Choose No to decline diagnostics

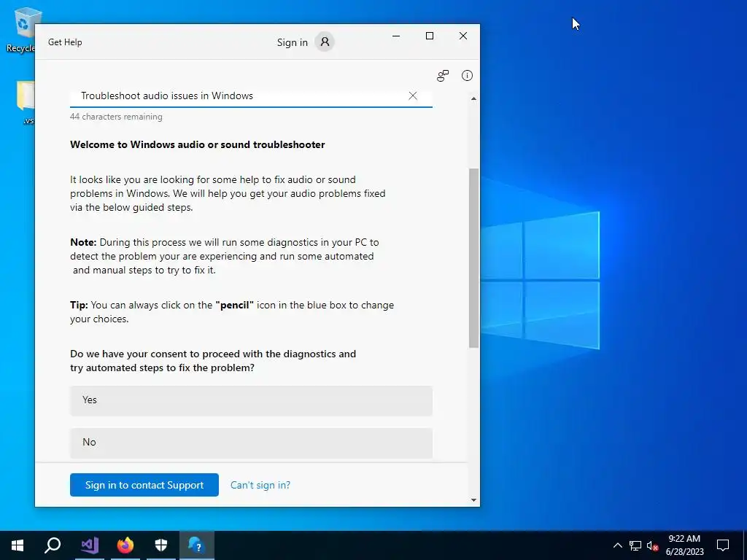coord(251,443)
